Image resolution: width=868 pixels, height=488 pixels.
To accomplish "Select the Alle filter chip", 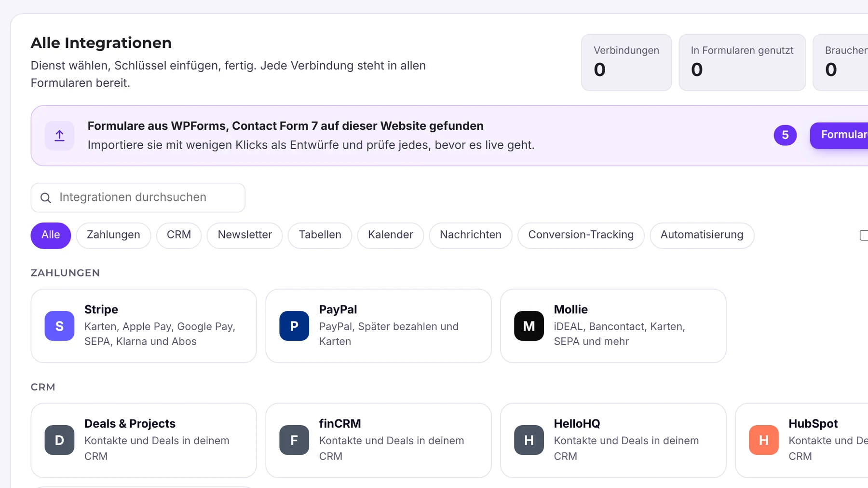I will click(51, 236).
